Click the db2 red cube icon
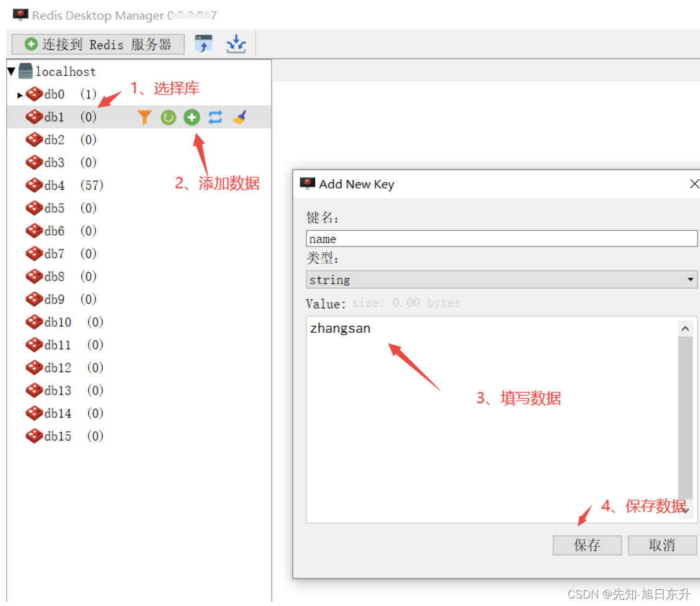The image size is (700, 606). click(x=34, y=140)
